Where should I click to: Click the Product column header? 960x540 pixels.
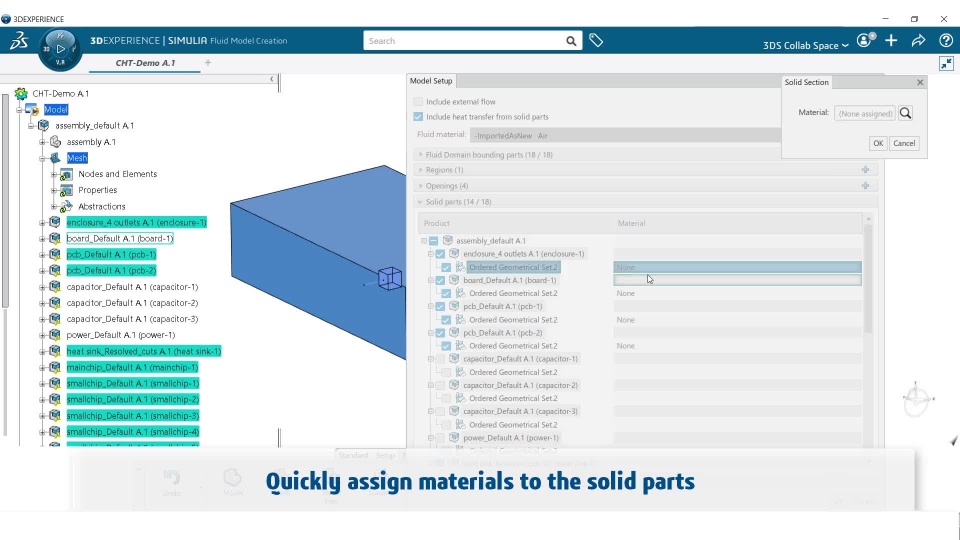[516, 223]
